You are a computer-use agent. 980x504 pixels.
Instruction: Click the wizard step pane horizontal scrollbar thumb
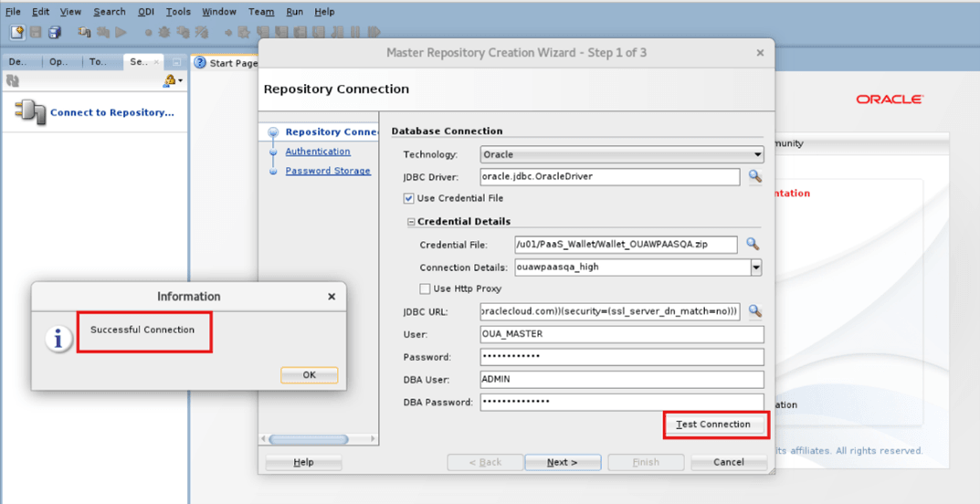point(309,439)
